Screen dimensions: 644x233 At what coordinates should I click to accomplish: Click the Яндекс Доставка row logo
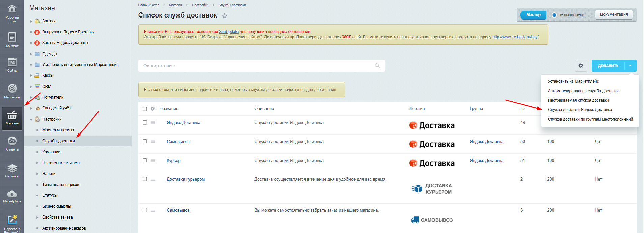coord(432,125)
